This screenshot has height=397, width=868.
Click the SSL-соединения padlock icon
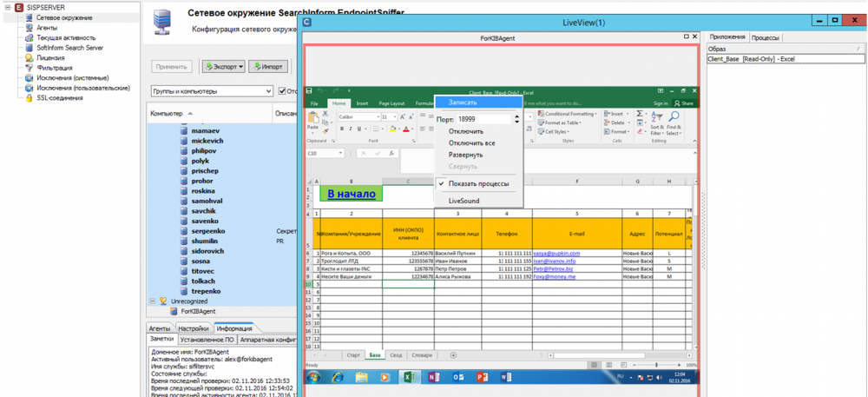coord(30,98)
